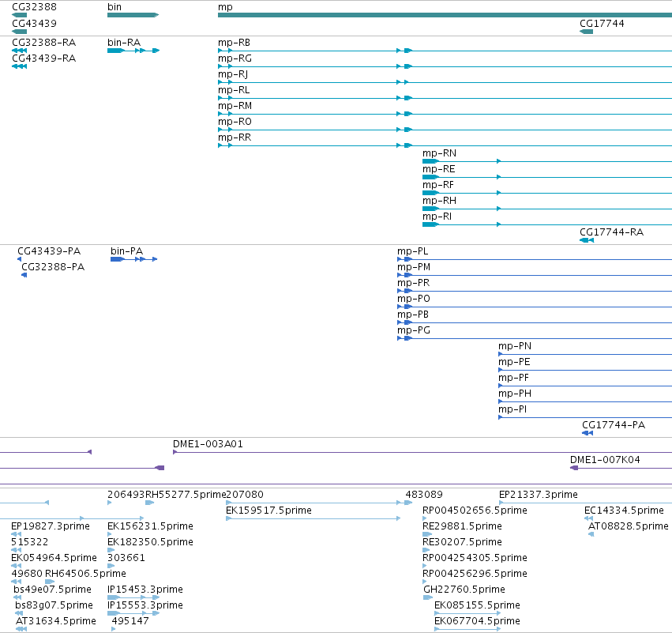Click the mp-PO protein label
The height and width of the screenshot is (633, 672).
coord(414,299)
